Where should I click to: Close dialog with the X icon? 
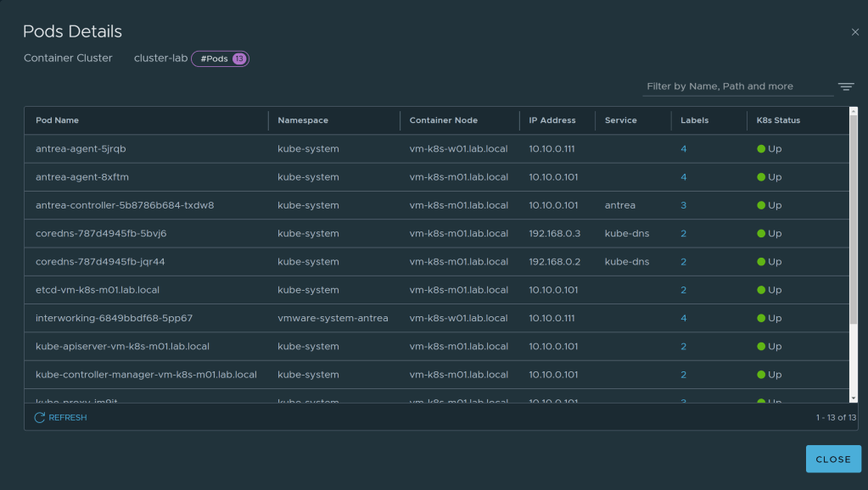click(x=854, y=32)
